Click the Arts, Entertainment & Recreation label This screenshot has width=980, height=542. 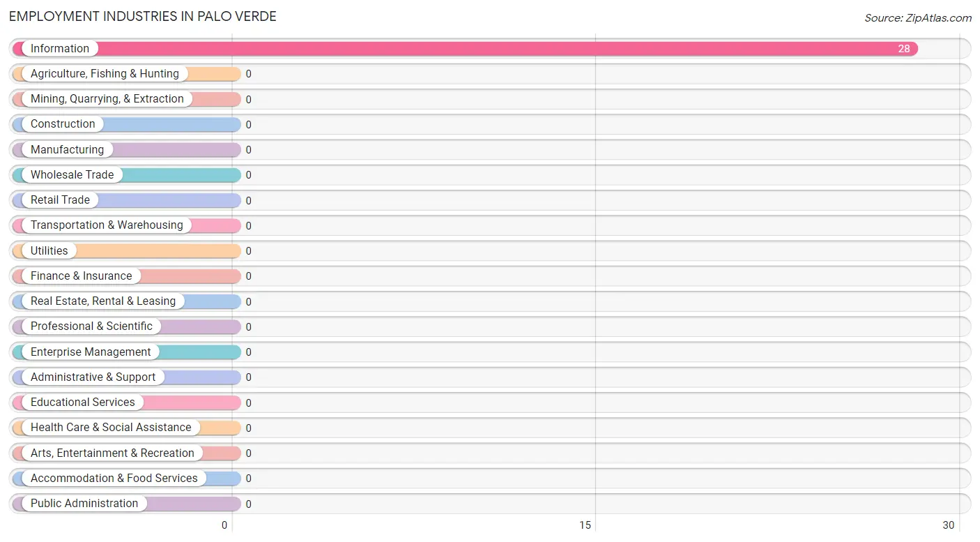click(x=112, y=453)
